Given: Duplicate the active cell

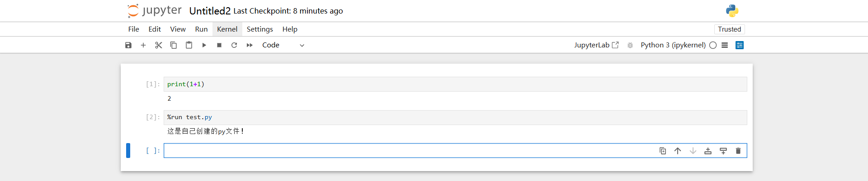Looking at the screenshot, I should [x=663, y=151].
